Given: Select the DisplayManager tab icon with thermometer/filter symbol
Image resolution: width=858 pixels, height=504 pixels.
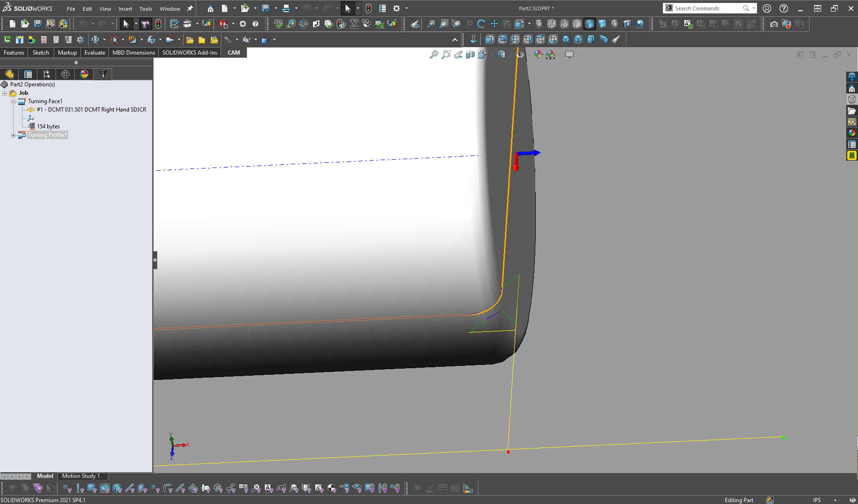Looking at the screenshot, I should tap(102, 74).
